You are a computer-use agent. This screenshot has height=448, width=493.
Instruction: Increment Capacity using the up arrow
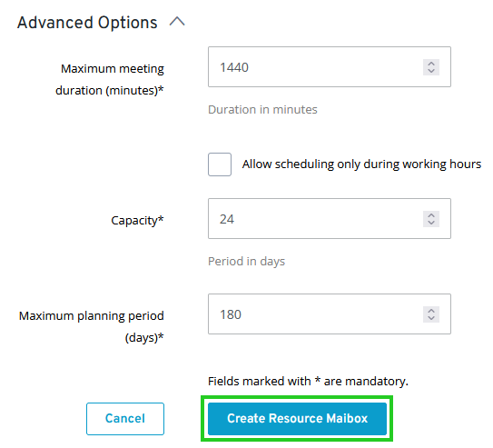tap(431, 215)
